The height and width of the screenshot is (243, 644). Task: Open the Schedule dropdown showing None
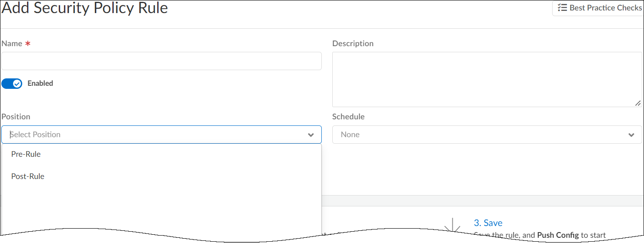point(479,135)
